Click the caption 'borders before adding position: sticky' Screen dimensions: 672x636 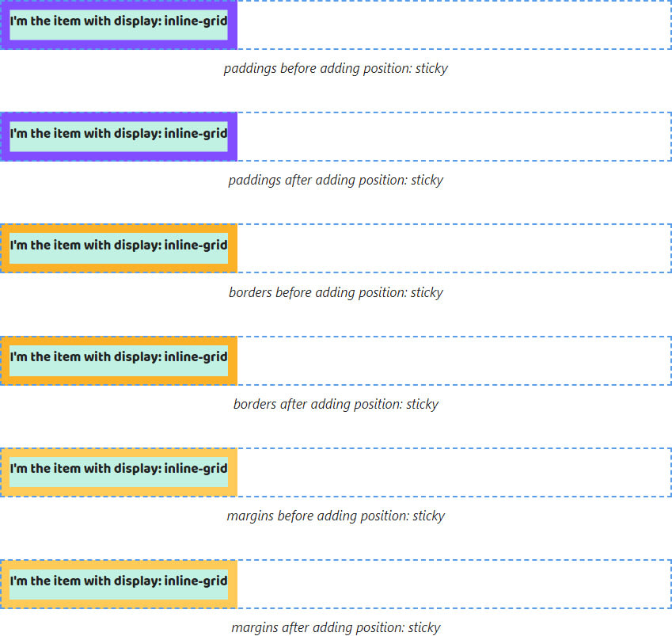(336, 292)
